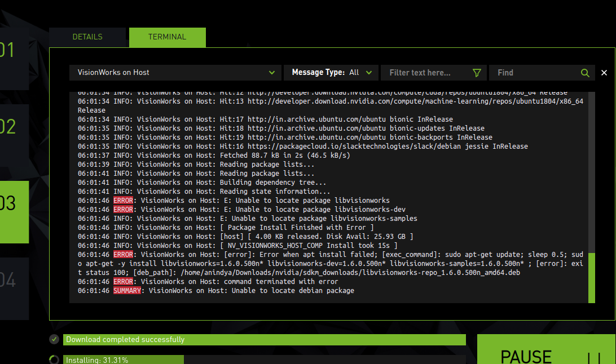The width and height of the screenshot is (616, 364).
Task: Click log line 'Hit:17 ... bionic InRelease'
Action: coord(265,119)
